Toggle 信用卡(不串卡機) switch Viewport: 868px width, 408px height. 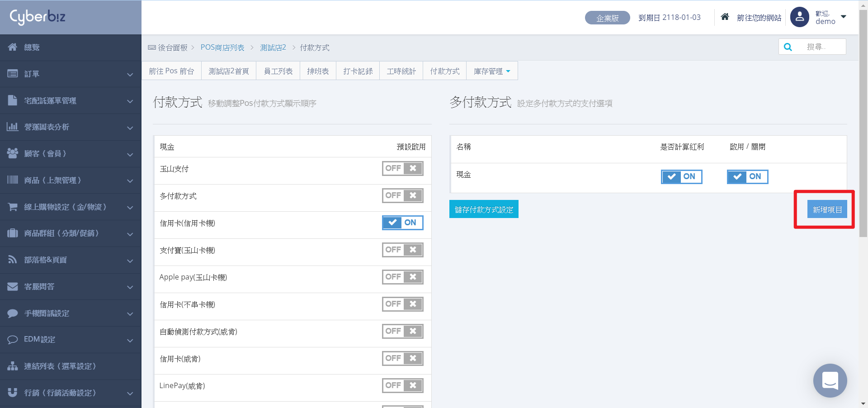coord(403,304)
